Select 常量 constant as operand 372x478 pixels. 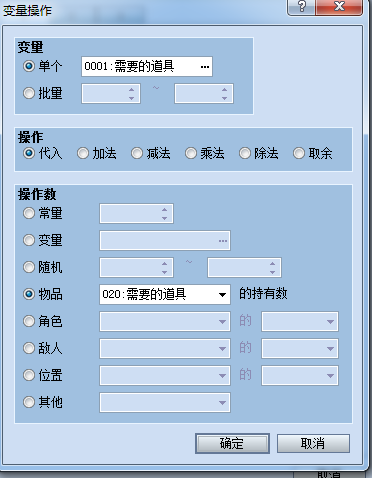click(x=29, y=213)
